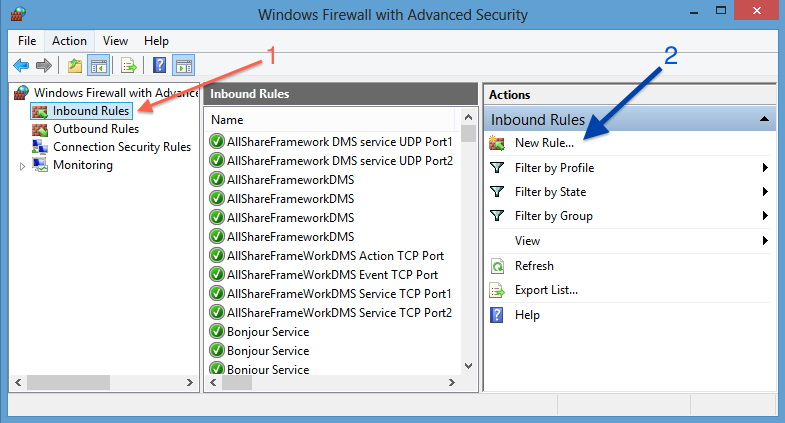Image resolution: width=785 pixels, height=423 pixels.
Task: Open Filter by Profile submenu arrow
Action: coord(765,168)
